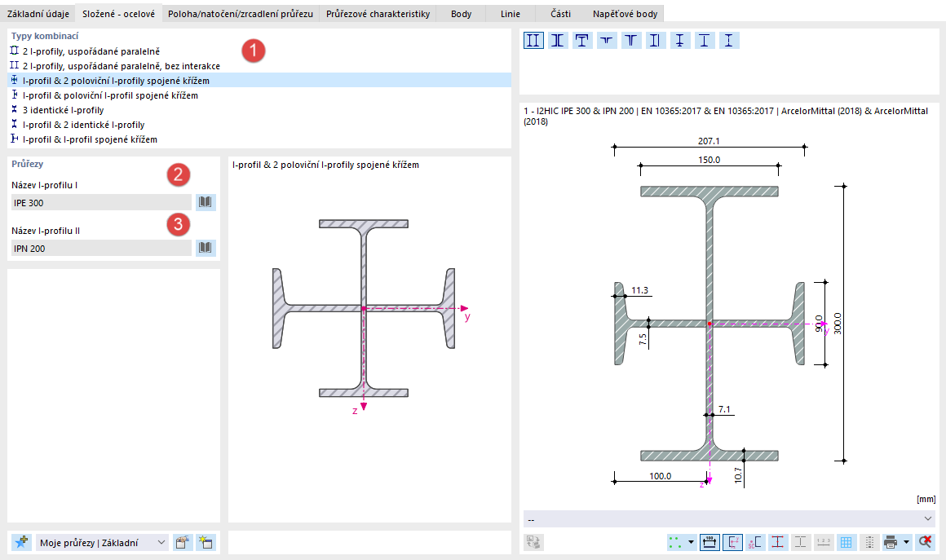The width and height of the screenshot is (946, 560).
Task: Click the printer icon
Action: tap(891, 542)
